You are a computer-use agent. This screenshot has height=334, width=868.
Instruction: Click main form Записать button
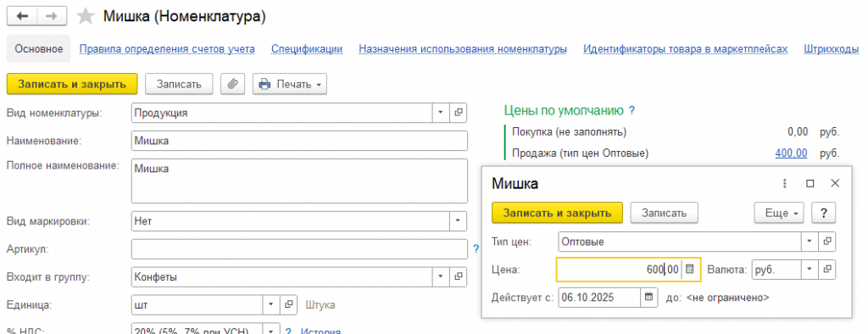(x=179, y=84)
